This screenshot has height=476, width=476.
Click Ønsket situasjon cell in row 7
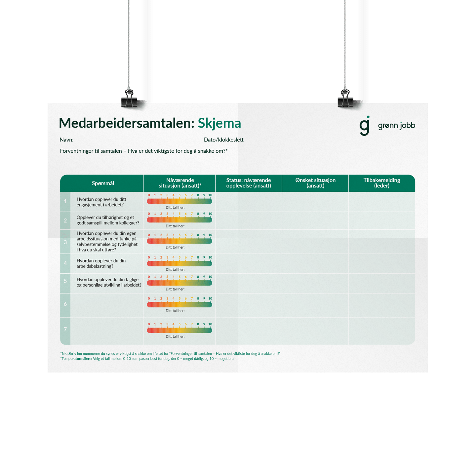[315, 331]
